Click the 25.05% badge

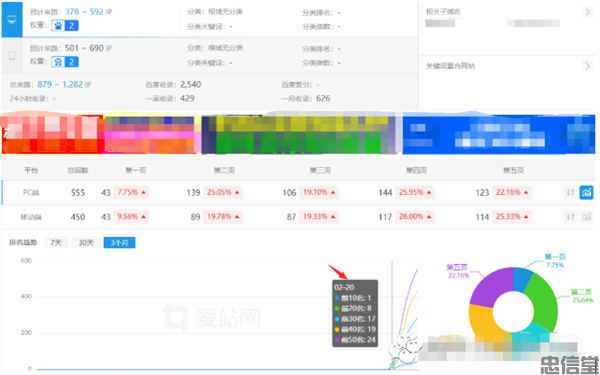pos(222,192)
